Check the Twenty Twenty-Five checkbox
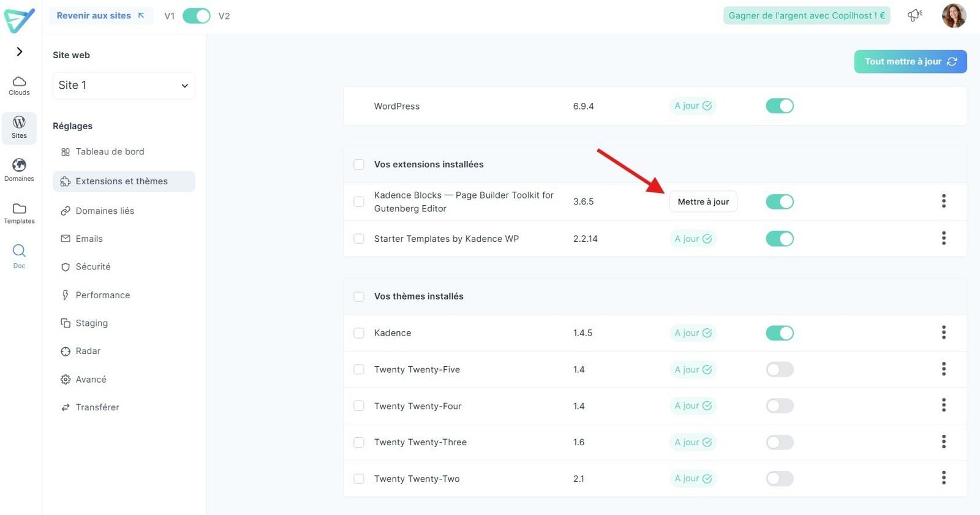This screenshot has height=515, width=980. (x=359, y=370)
